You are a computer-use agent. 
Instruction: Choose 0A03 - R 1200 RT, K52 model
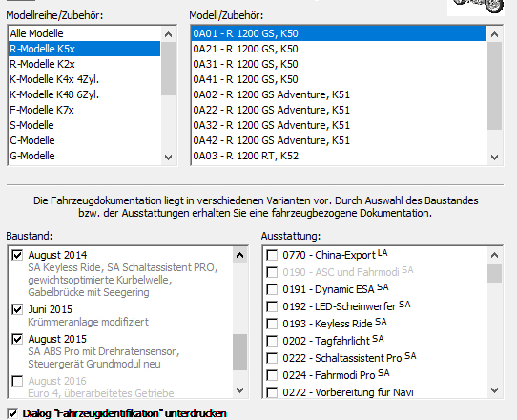(x=339, y=156)
